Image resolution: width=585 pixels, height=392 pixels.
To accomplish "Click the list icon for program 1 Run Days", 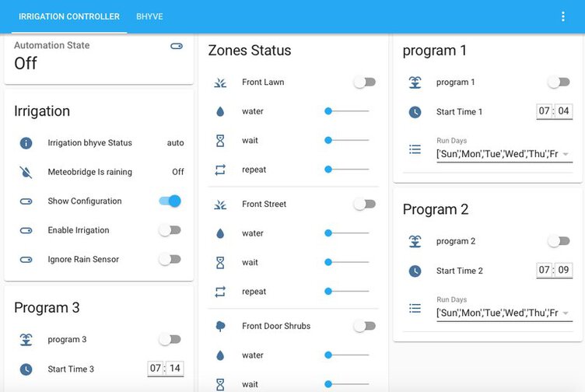I will coord(415,149).
